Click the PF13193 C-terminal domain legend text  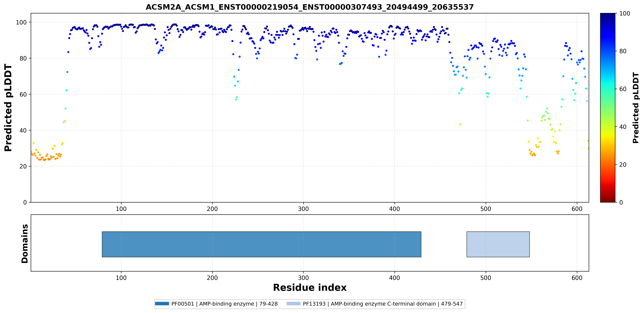[383, 304]
